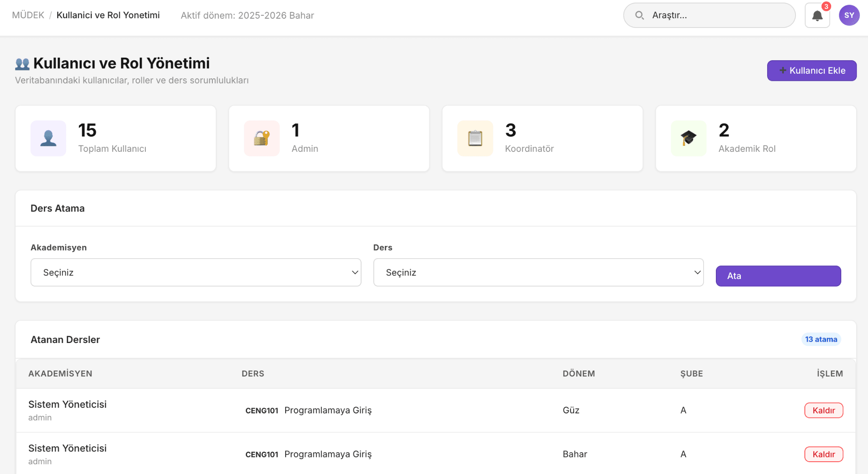
Task: Click the DÖNEM column header
Action: (x=579, y=374)
